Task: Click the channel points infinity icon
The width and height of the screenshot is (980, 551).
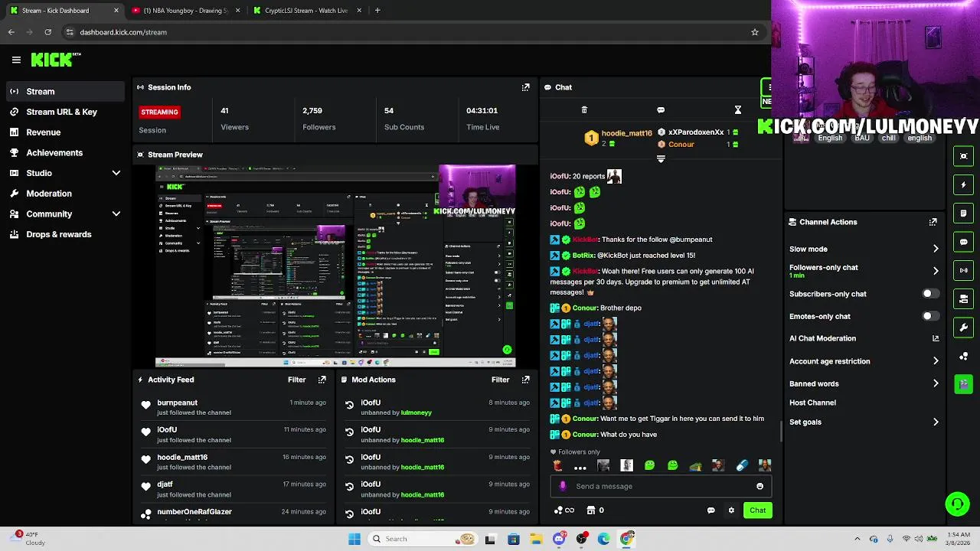Action: click(x=564, y=510)
